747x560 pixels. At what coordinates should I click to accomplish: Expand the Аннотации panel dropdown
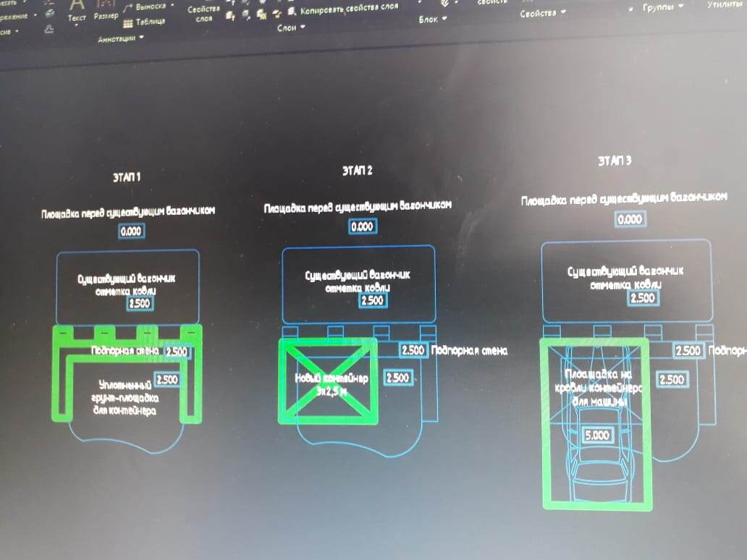tap(141, 38)
